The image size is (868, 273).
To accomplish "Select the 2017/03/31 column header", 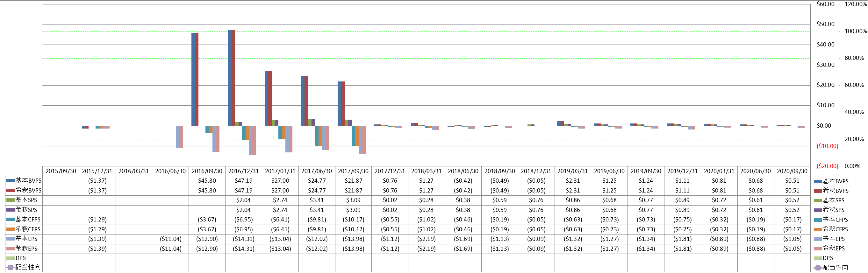I will 280,171.
